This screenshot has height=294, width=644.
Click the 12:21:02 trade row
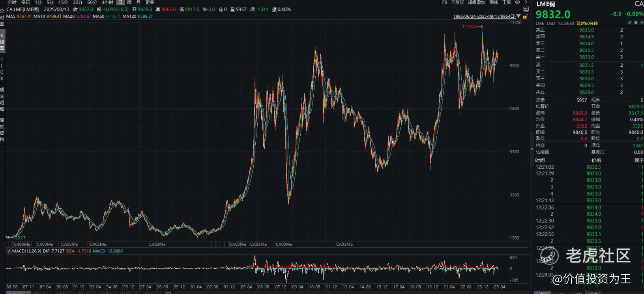pyautogui.click(x=590, y=167)
